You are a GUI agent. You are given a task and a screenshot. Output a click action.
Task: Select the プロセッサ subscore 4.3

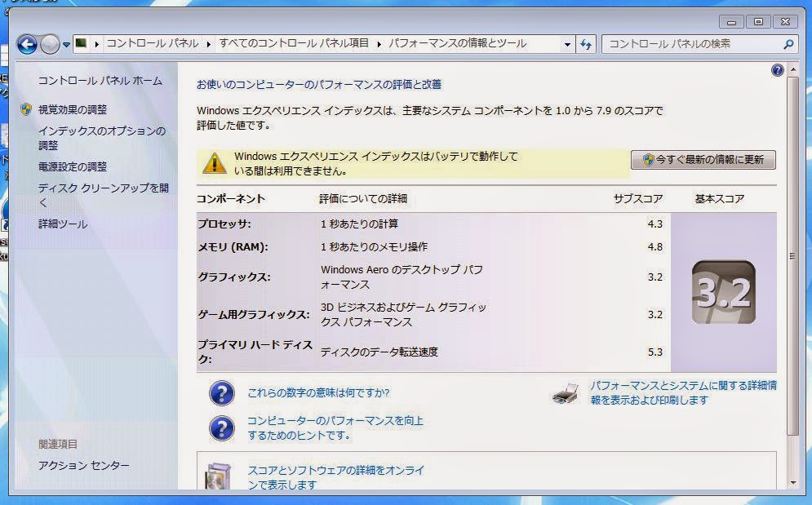(x=654, y=224)
